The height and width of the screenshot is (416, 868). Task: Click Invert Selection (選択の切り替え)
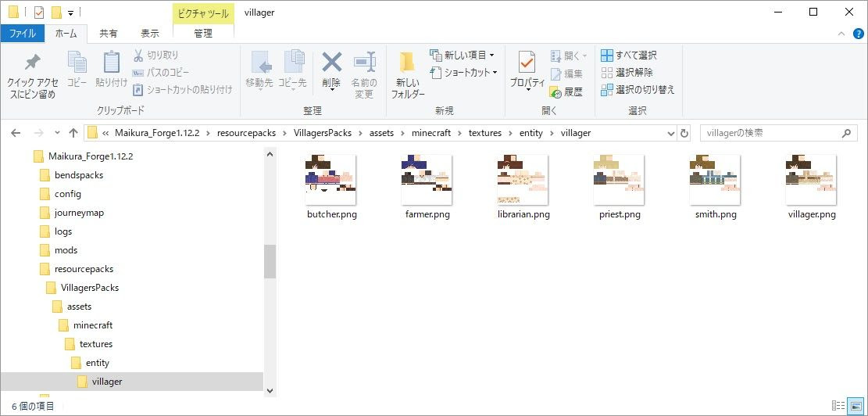pyautogui.click(x=638, y=89)
